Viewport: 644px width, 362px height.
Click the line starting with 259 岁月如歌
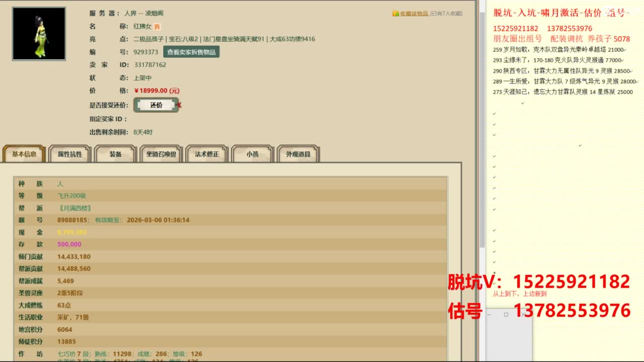[x=558, y=50]
